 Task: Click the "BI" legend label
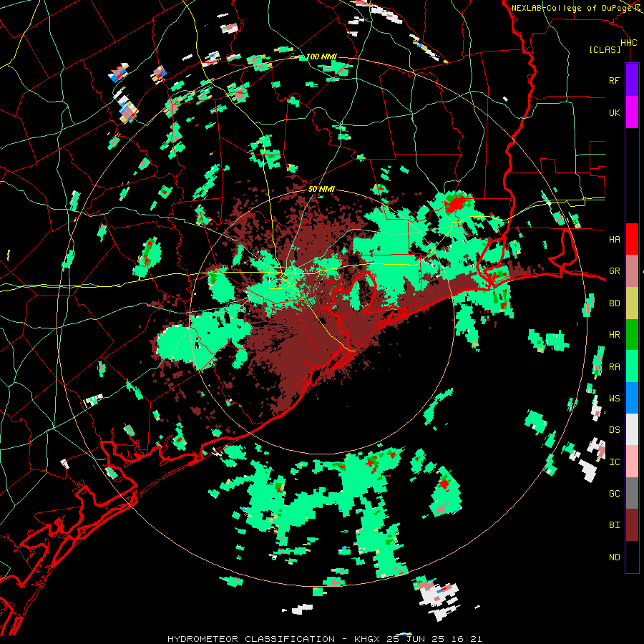(614, 525)
